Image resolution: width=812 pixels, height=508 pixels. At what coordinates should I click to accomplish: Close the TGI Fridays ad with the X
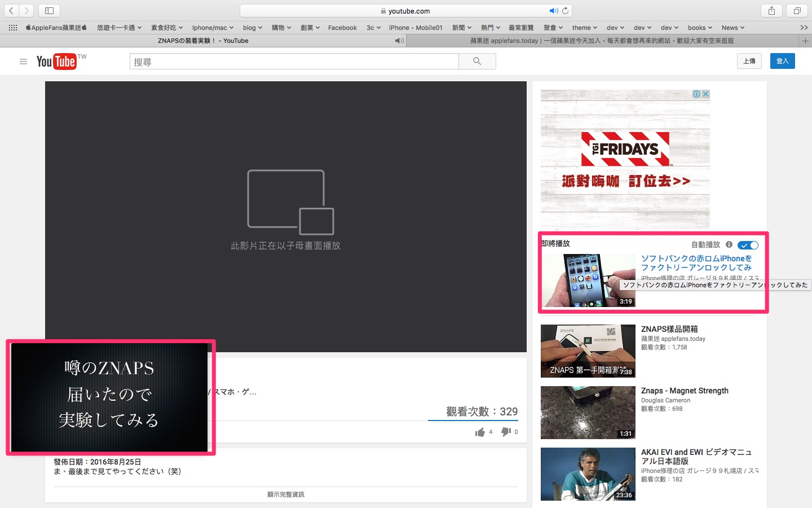pyautogui.click(x=705, y=94)
